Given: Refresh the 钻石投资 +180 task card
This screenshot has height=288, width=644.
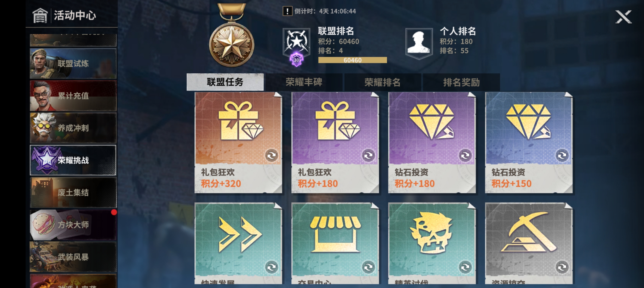Looking at the screenshot, I should coord(465,155).
